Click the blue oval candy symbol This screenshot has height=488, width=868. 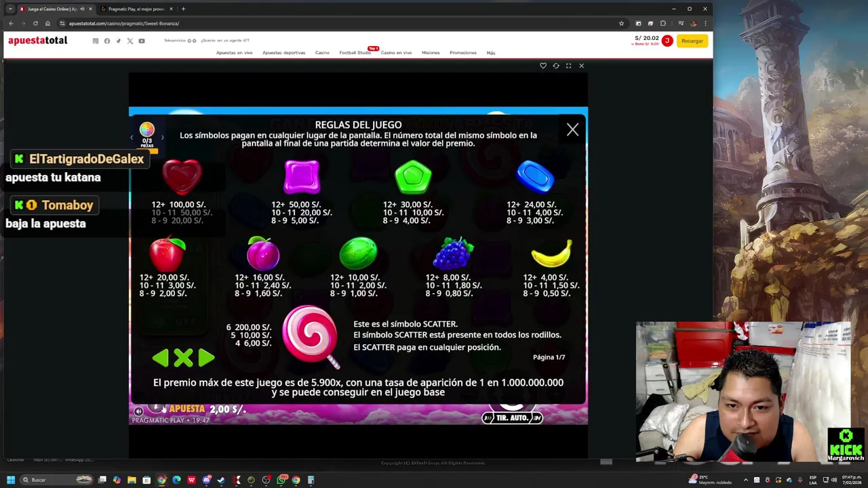tap(536, 176)
